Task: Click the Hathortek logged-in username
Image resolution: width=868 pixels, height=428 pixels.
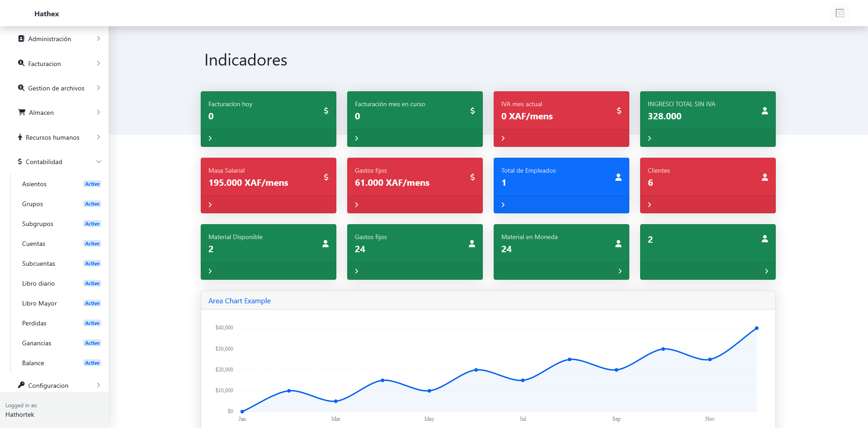Action: point(20,414)
